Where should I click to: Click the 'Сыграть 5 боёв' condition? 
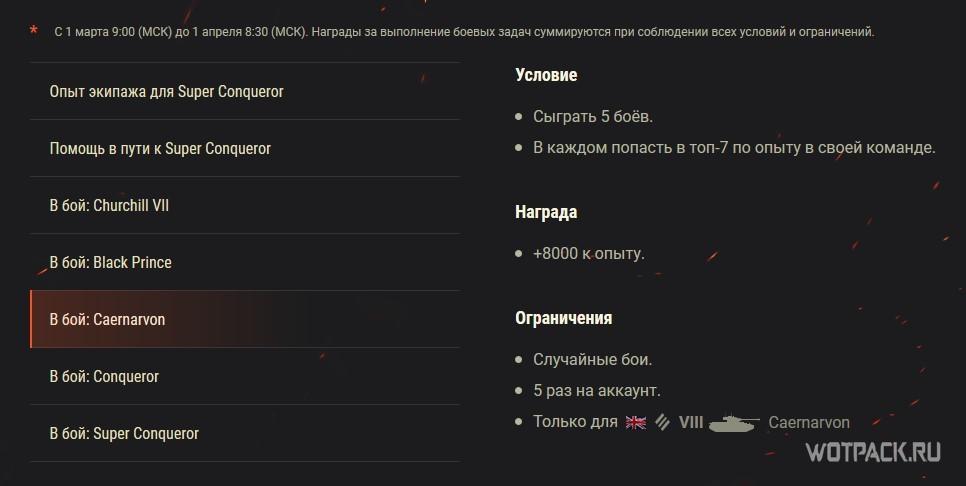pos(593,117)
